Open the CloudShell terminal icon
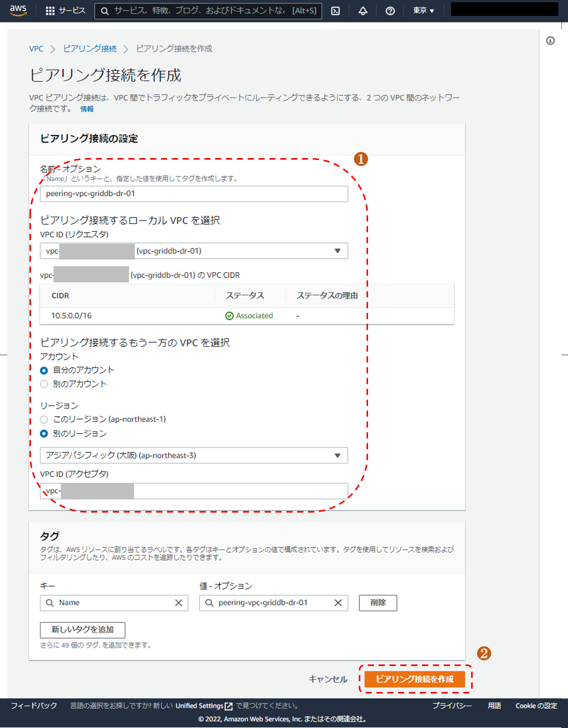 click(336, 11)
